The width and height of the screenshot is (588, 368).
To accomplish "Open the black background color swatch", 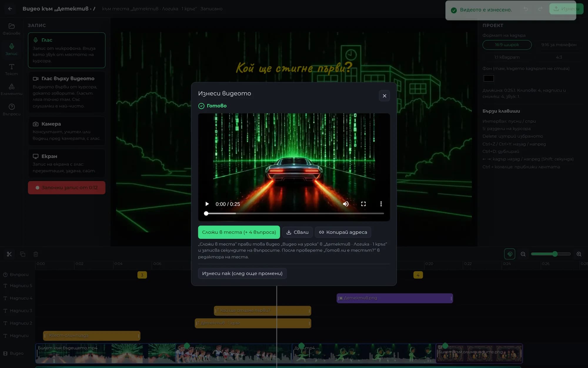I will coord(488,78).
